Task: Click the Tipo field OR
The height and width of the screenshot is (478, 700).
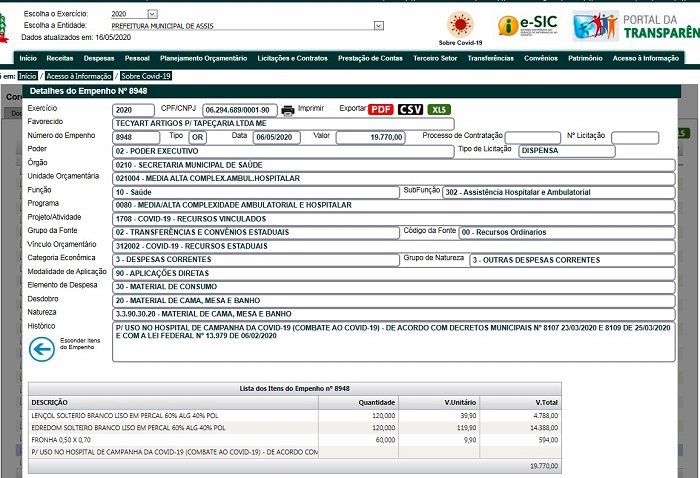Action: (x=197, y=137)
